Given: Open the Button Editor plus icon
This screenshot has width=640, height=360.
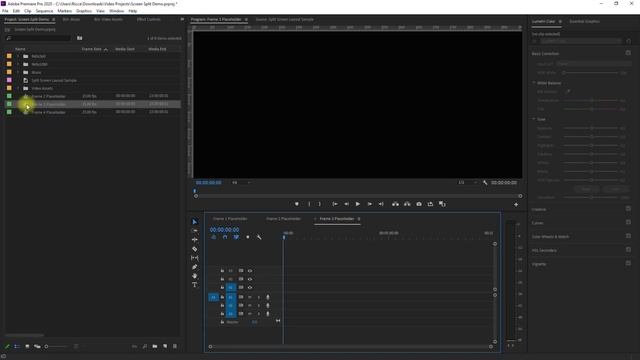Looking at the screenshot, I should [516, 204].
